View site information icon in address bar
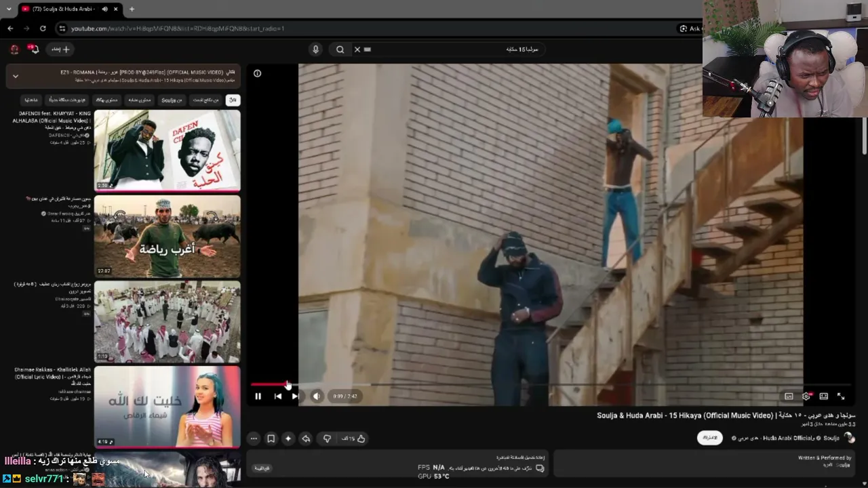The height and width of the screenshot is (488, 868). pyautogui.click(x=62, y=28)
